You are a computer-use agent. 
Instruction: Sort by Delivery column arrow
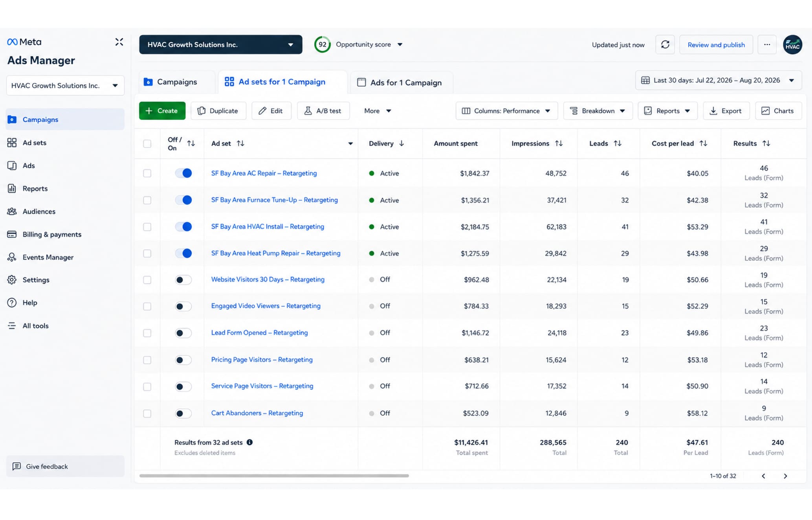point(401,143)
